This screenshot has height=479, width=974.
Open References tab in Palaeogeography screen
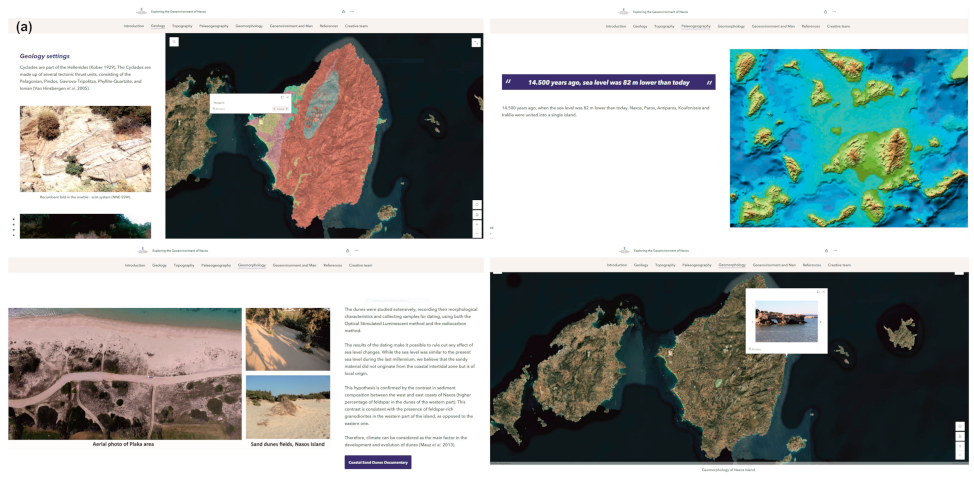(811, 26)
